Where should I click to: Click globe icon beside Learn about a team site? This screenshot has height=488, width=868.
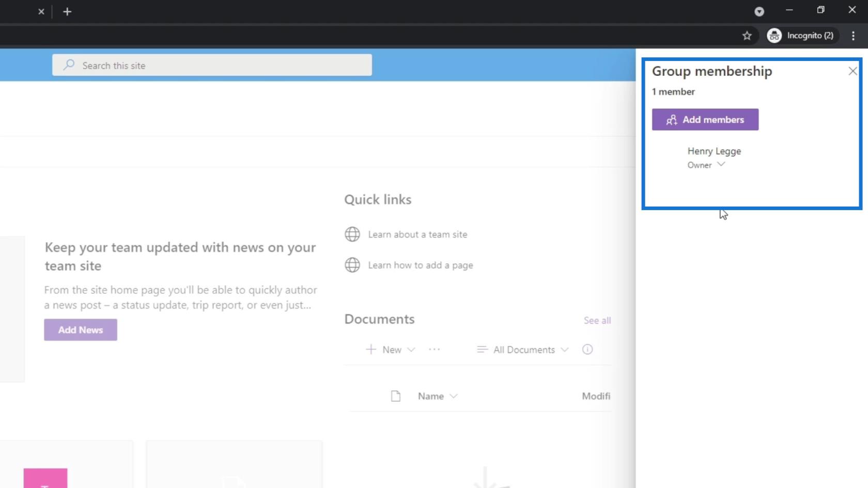tap(352, 234)
